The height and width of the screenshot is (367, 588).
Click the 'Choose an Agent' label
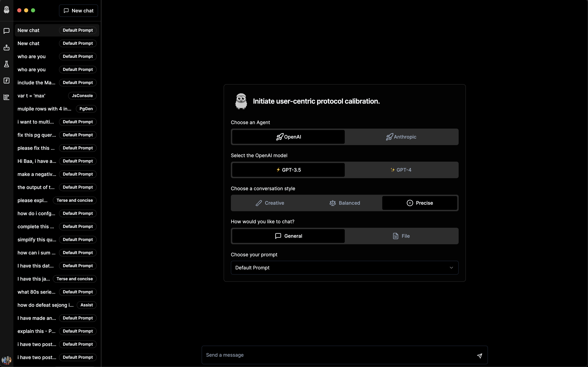pos(250,123)
